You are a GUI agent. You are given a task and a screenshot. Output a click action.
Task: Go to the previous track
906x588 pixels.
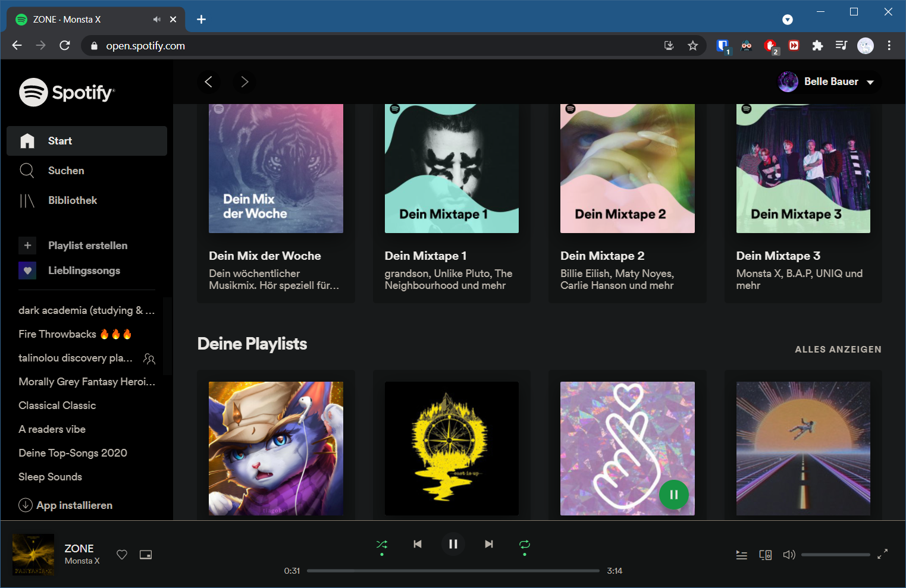pyautogui.click(x=418, y=544)
